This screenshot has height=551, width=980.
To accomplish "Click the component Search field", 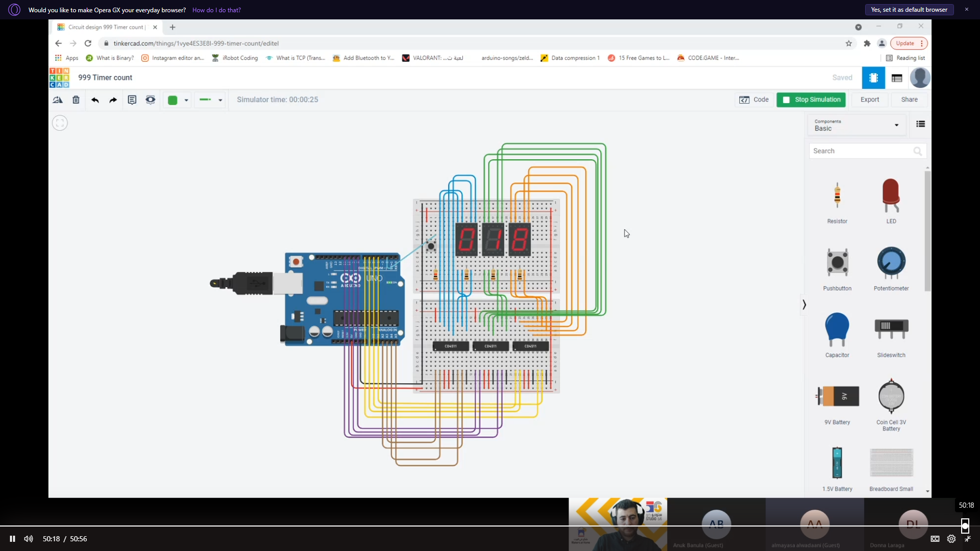I will 867,151.
